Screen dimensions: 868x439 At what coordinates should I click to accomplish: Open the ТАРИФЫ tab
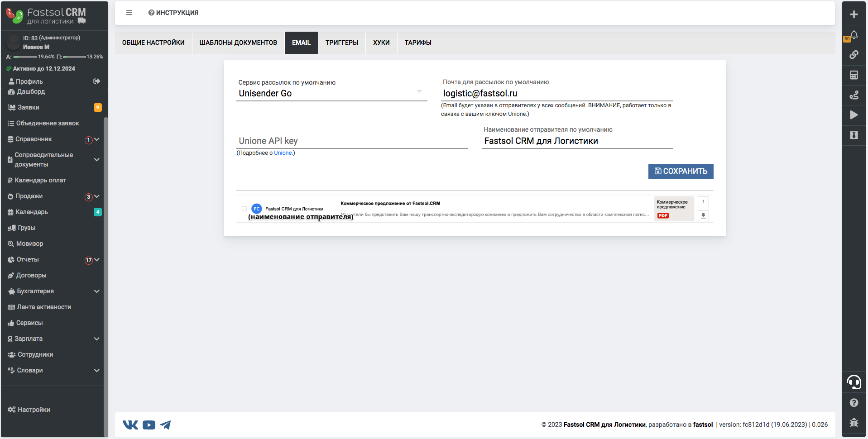418,43
